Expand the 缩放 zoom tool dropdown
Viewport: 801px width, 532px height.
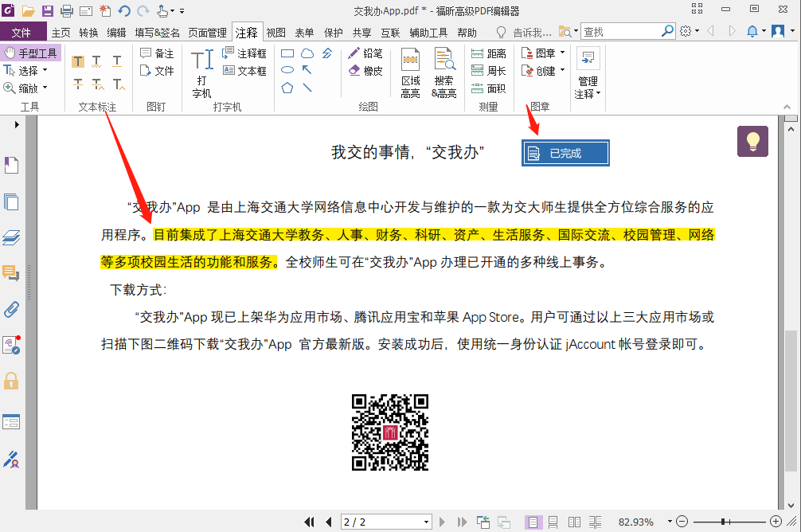[45, 88]
